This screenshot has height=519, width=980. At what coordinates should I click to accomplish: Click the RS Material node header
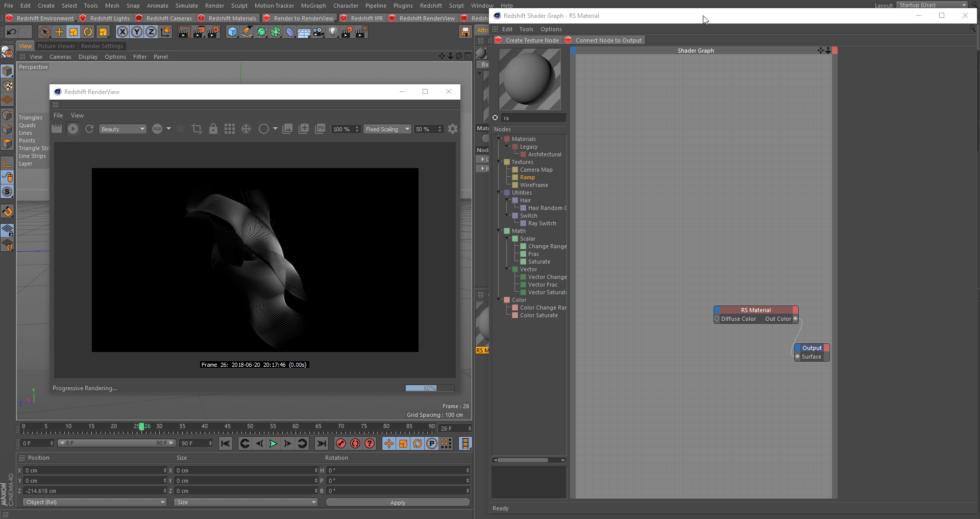[x=756, y=310]
